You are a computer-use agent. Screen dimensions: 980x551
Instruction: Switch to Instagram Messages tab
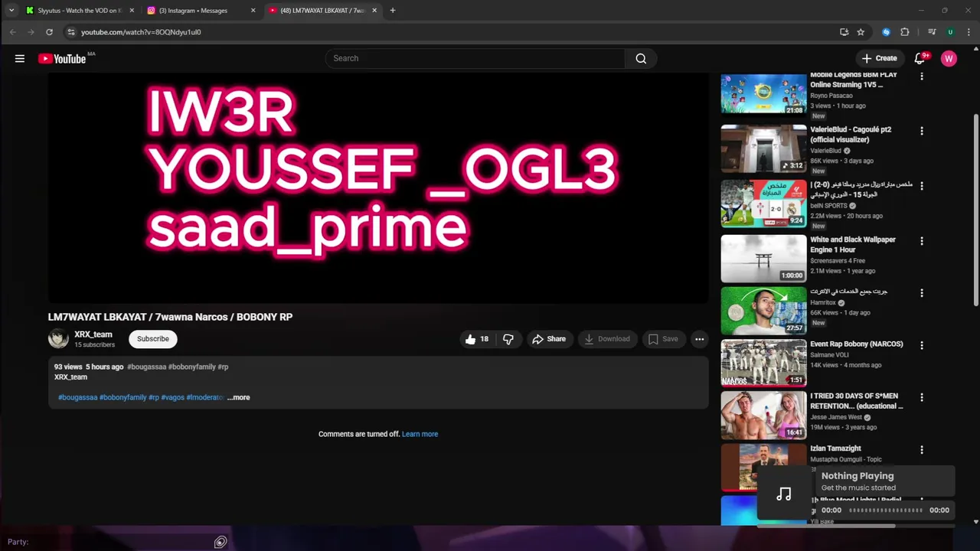click(201, 11)
